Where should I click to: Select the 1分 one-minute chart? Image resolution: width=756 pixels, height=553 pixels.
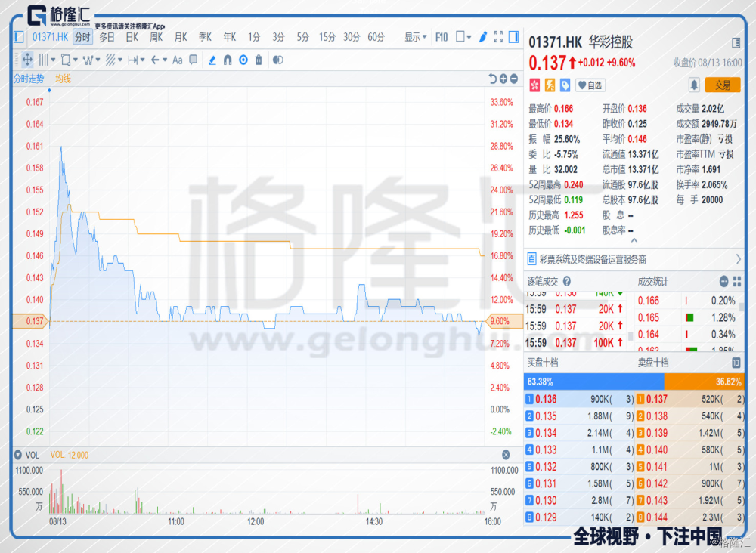point(253,36)
